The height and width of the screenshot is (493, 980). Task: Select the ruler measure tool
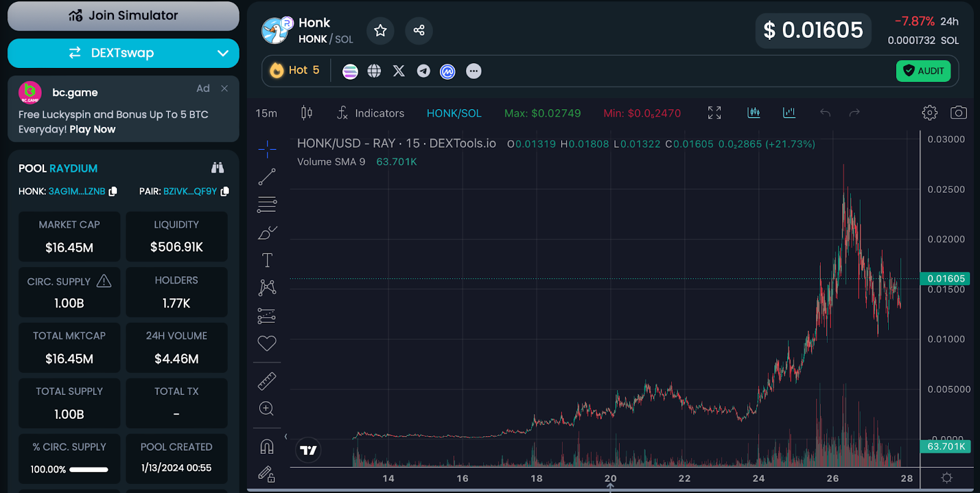[267, 382]
